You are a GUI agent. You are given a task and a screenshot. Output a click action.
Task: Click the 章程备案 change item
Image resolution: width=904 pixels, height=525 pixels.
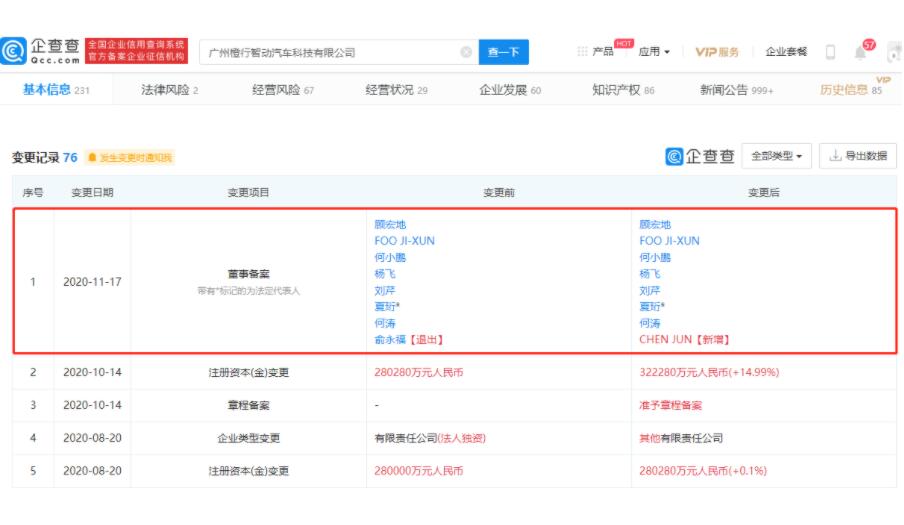click(248, 405)
